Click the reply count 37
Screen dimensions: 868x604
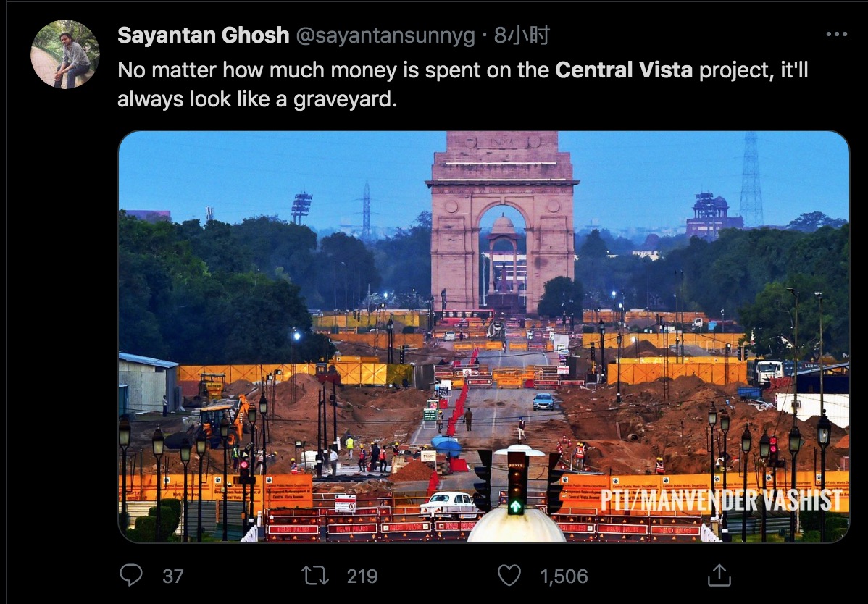[x=172, y=576]
